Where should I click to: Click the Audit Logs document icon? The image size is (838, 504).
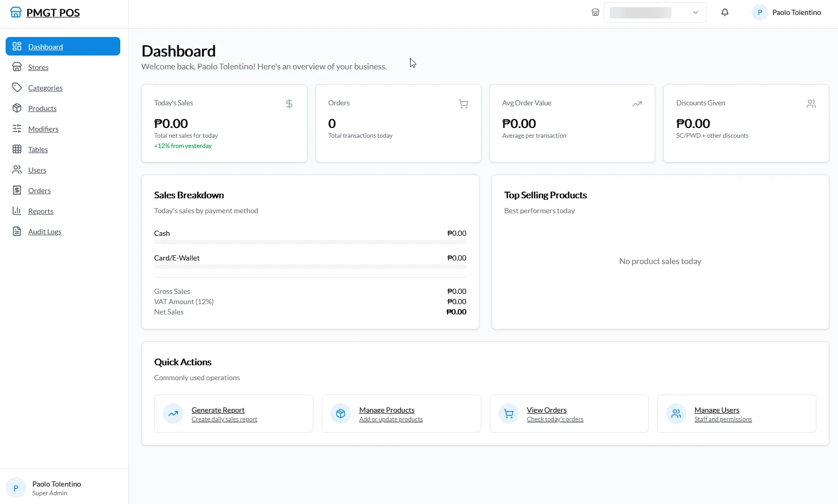(x=17, y=231)
